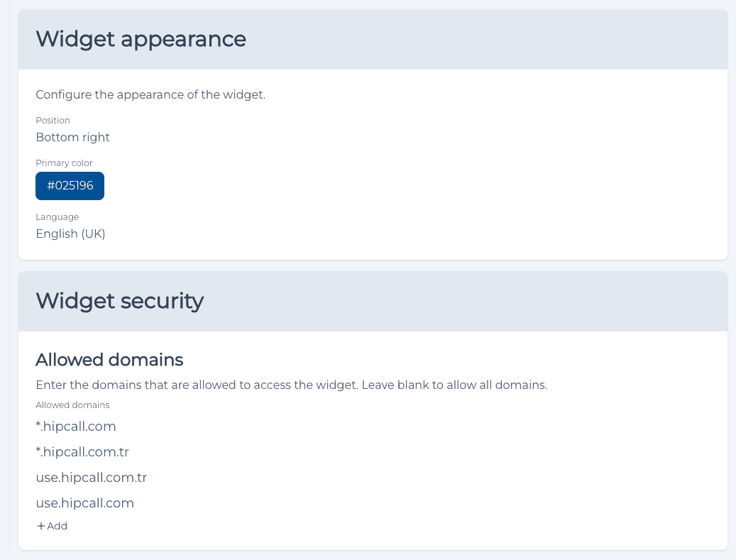The width and height of the screenshot is (736, 560).
Task: Click the use.hipcall.com domain entry
Action: tap(85, 503)
